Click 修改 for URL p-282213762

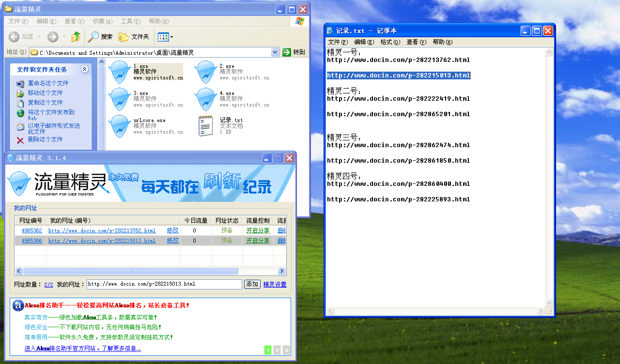[172, 230]
